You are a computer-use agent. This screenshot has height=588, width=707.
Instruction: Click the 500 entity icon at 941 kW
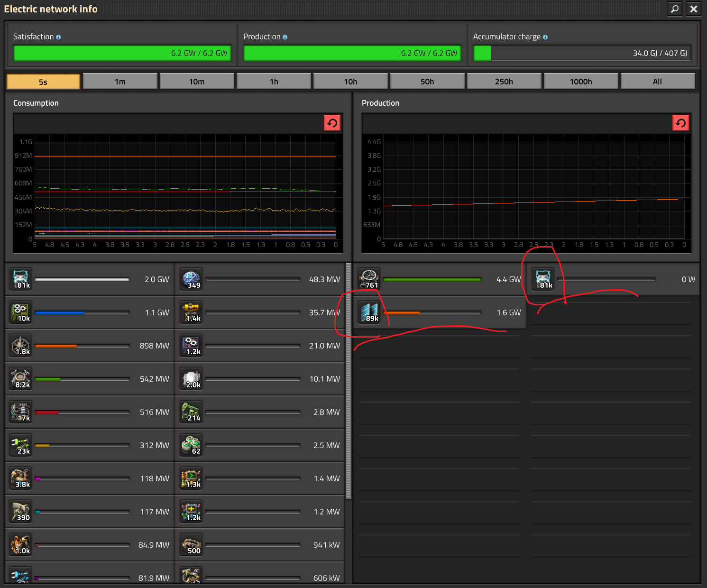pyautogui.click(x=192, y=545)
